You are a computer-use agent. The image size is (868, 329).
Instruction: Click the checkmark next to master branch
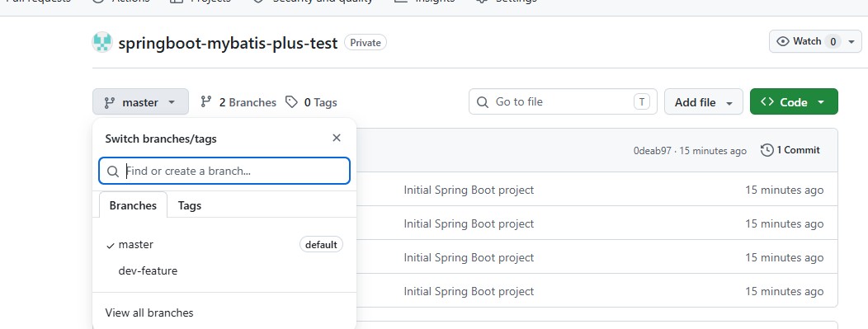pyautogui.click(x=111, y=246)
